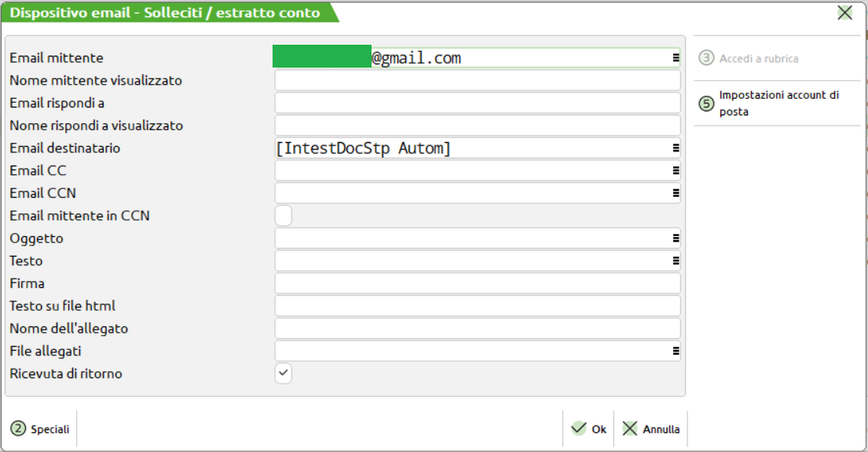Open Impostazioni account di posta
The width and height of the screenshot is (868, 452).
tap(778, 104)
